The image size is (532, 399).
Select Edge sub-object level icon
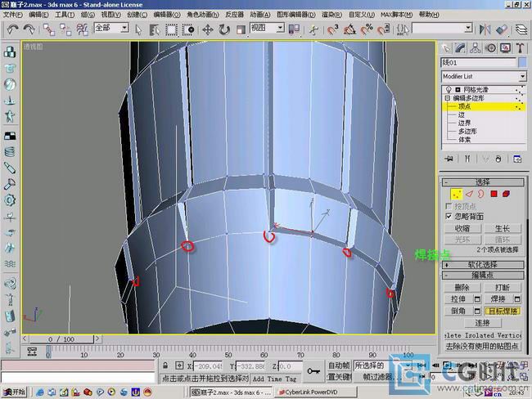(x=469, y=194)
